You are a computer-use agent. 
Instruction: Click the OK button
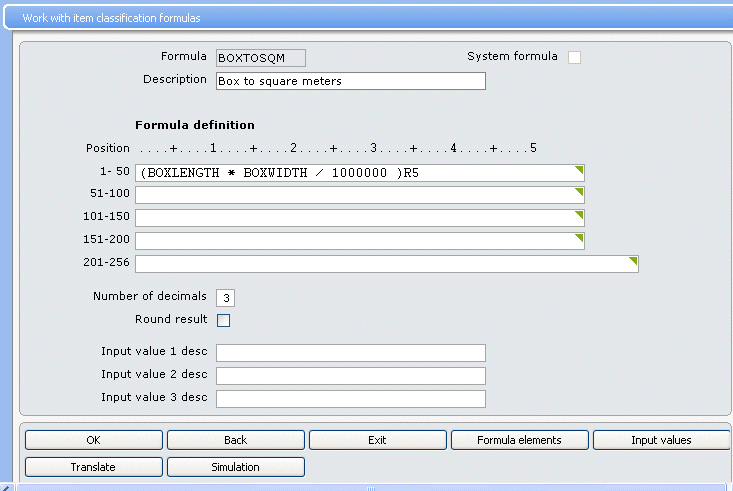click(x=93, y=440)
